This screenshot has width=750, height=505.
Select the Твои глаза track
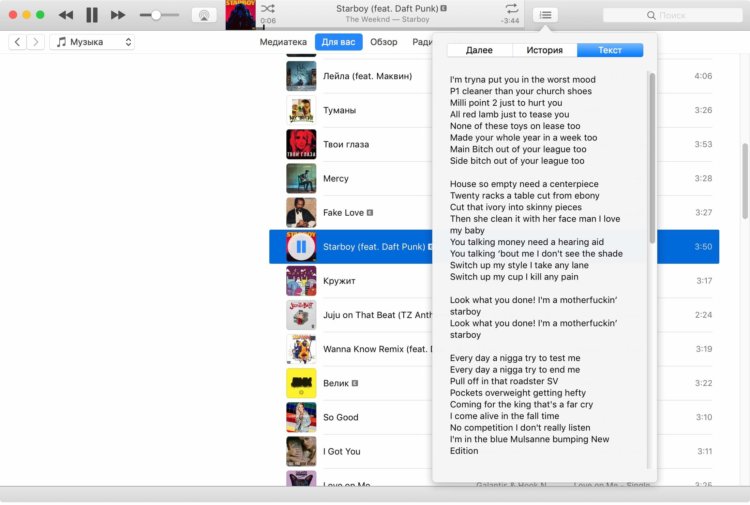pos(346,144)
